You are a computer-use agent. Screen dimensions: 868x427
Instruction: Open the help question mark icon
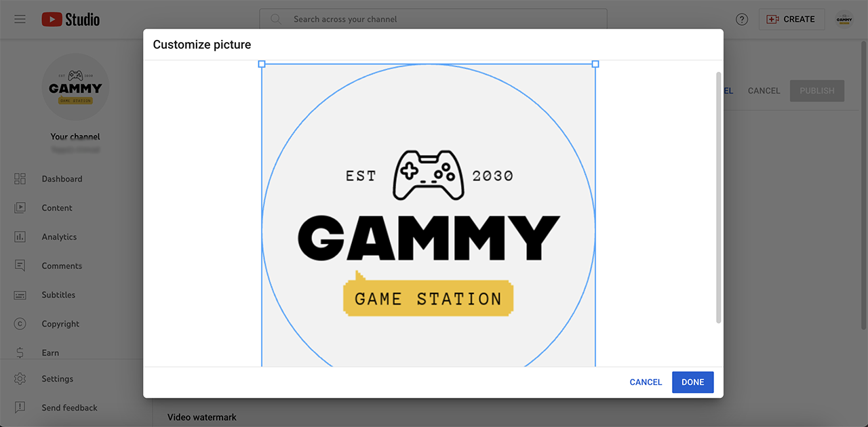point(742,20)
